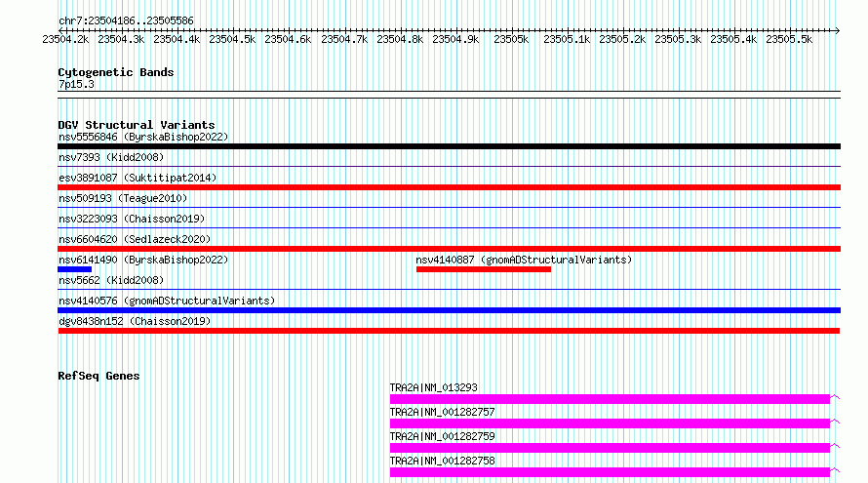The image size is (868, 483).
Task: Click the short blue nsv6141490 bar
Action: click(75, 269)
